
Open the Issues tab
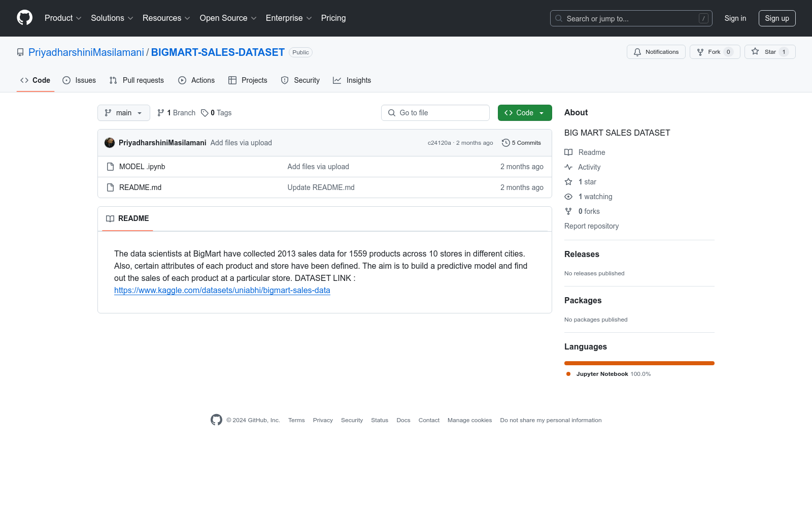79,80
